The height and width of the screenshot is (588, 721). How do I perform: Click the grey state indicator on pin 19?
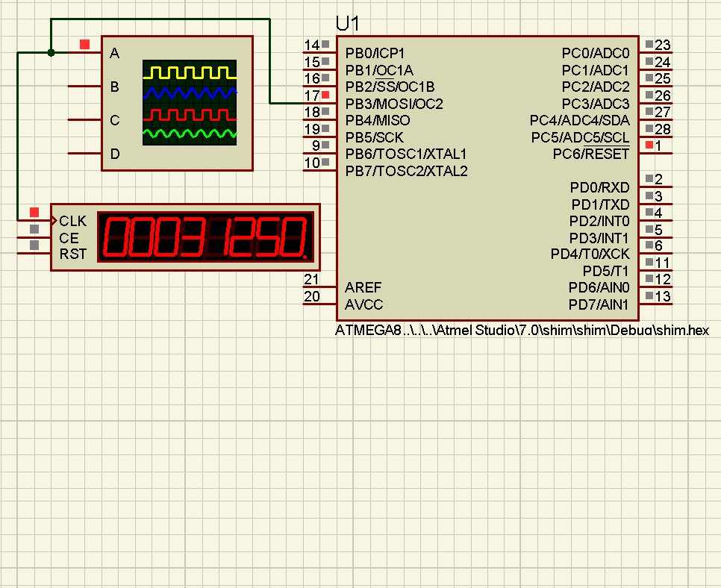(x=325, y=128)
